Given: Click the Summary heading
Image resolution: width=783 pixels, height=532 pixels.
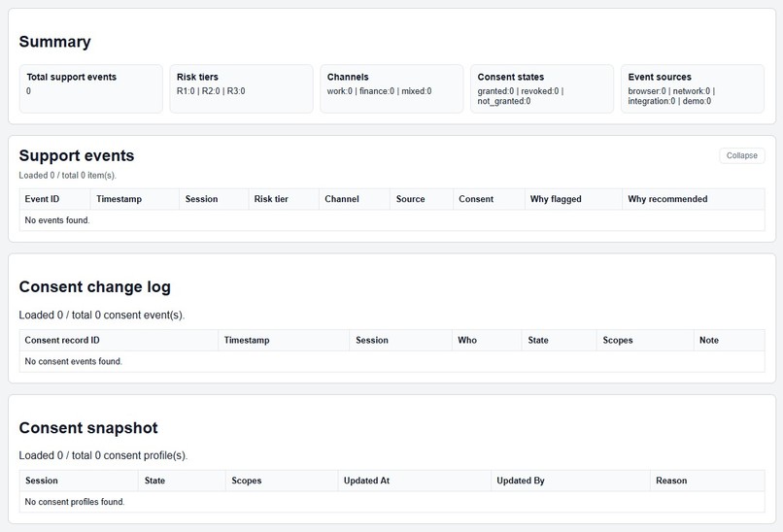Looking at the screenshot, I should (55, 42).
